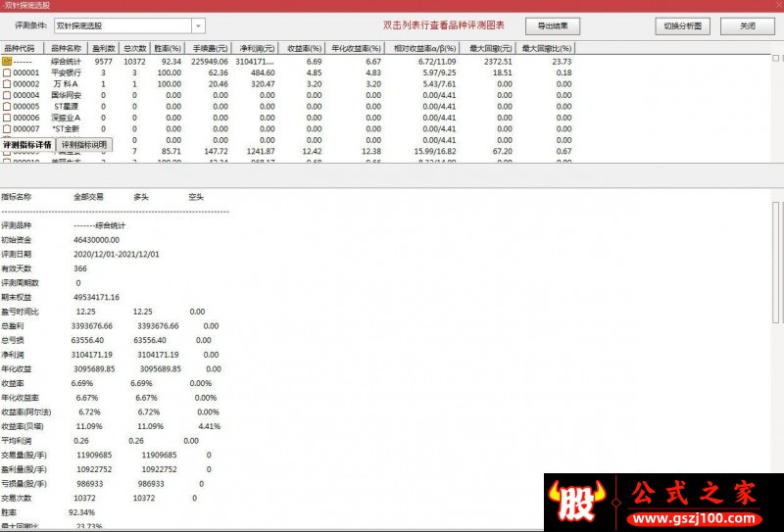Click the 关闭 button
The width and height of the screenshot is (784, 532).
point(748,26)
